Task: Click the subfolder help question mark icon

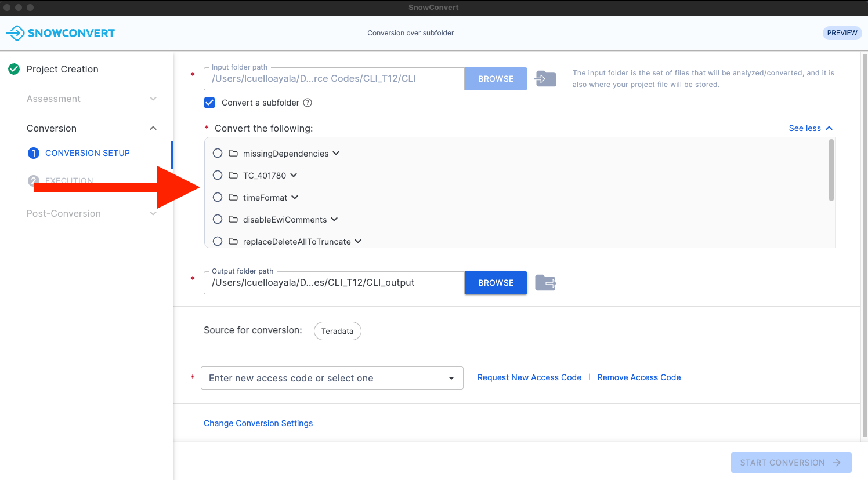Action: 308,103
